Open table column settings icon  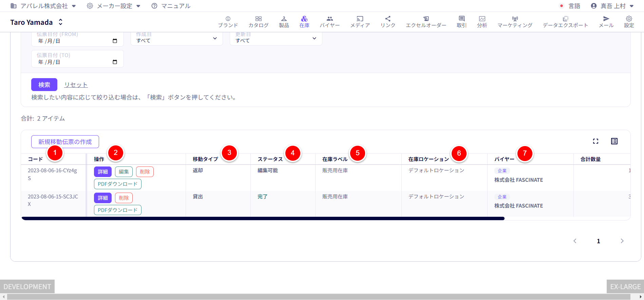(x=614, y=141)
